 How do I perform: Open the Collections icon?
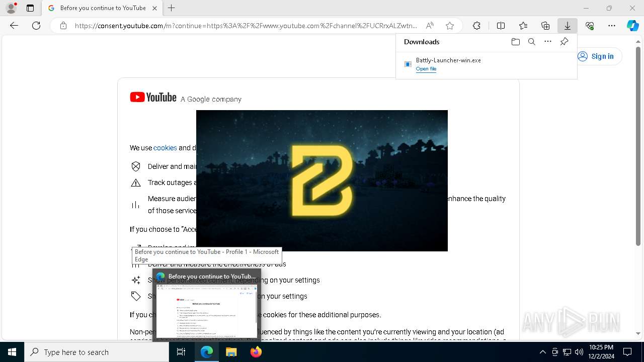[545, 26]
